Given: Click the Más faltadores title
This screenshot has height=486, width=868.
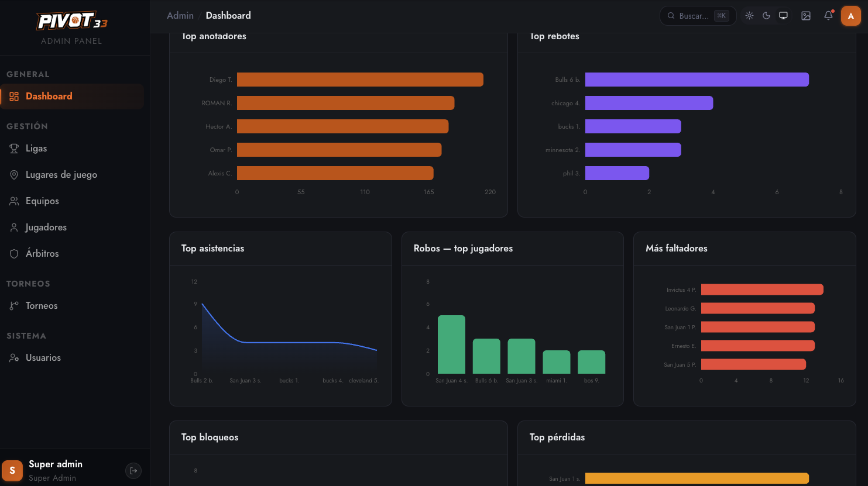Looking at the screenshot, I should pos(677,249).
